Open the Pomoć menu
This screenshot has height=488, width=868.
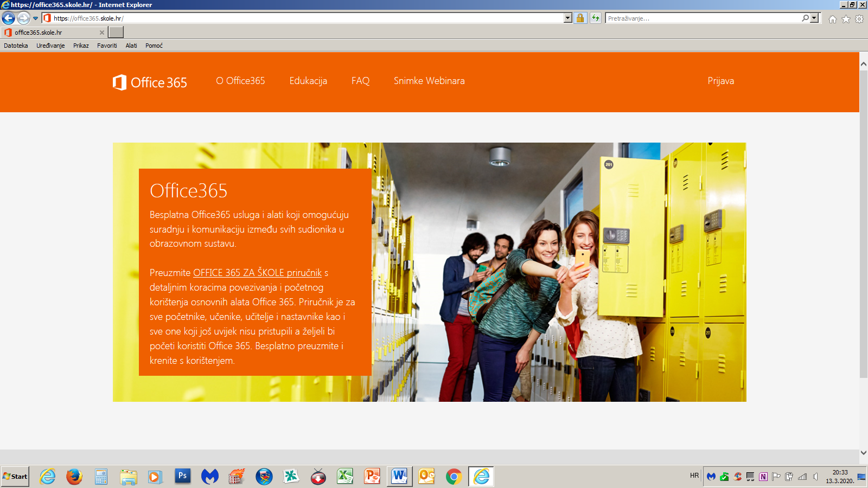[154, 46]
